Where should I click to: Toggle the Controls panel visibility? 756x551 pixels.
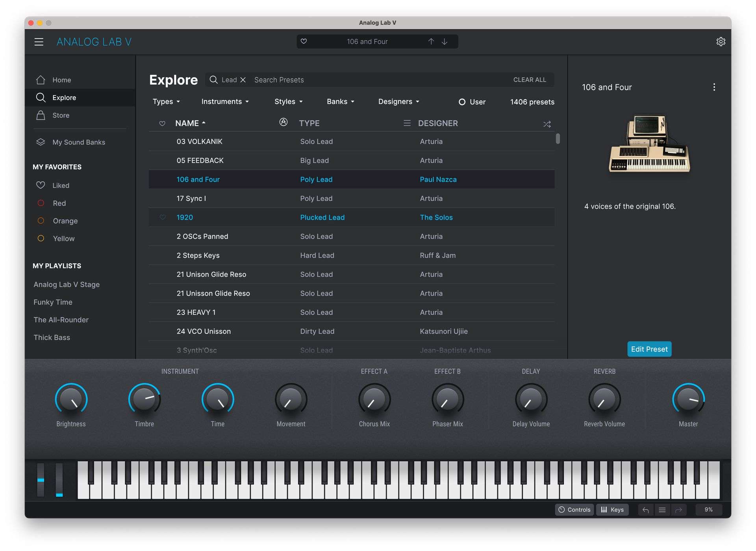click(x=574, y=510)
